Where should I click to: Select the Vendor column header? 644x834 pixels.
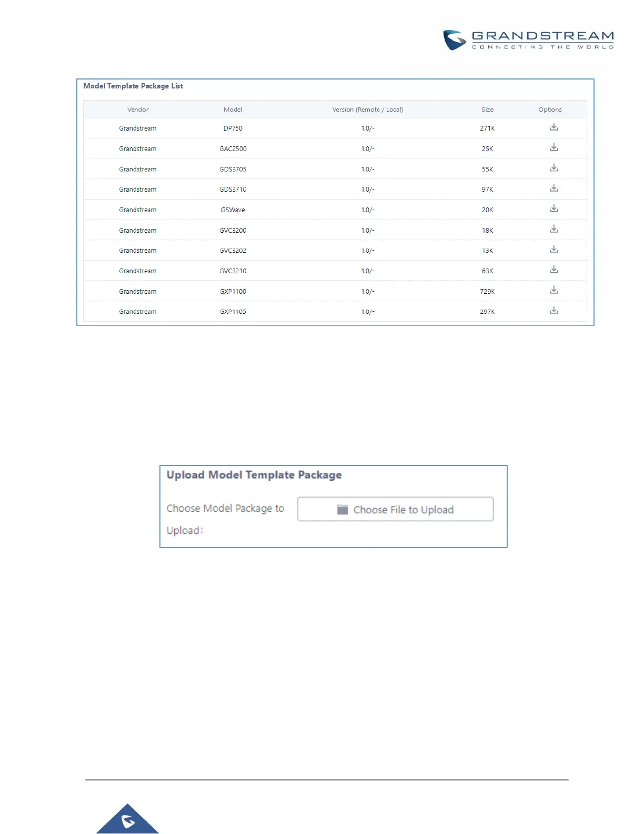[138, 110]
